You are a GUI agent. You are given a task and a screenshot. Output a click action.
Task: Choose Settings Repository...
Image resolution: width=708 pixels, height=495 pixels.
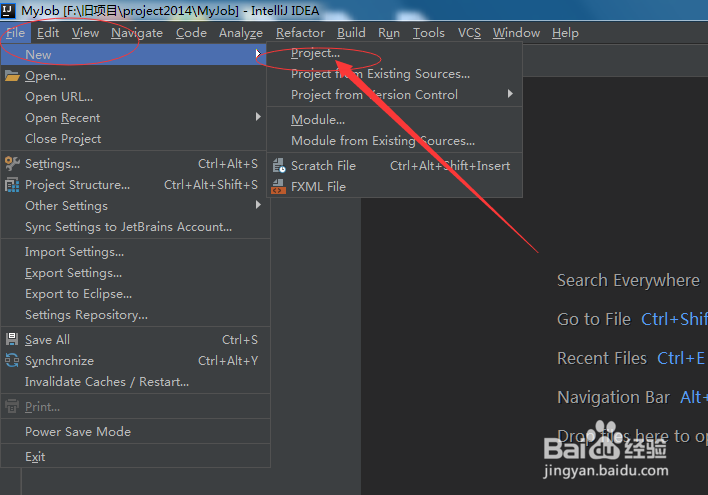pos(135,315)
